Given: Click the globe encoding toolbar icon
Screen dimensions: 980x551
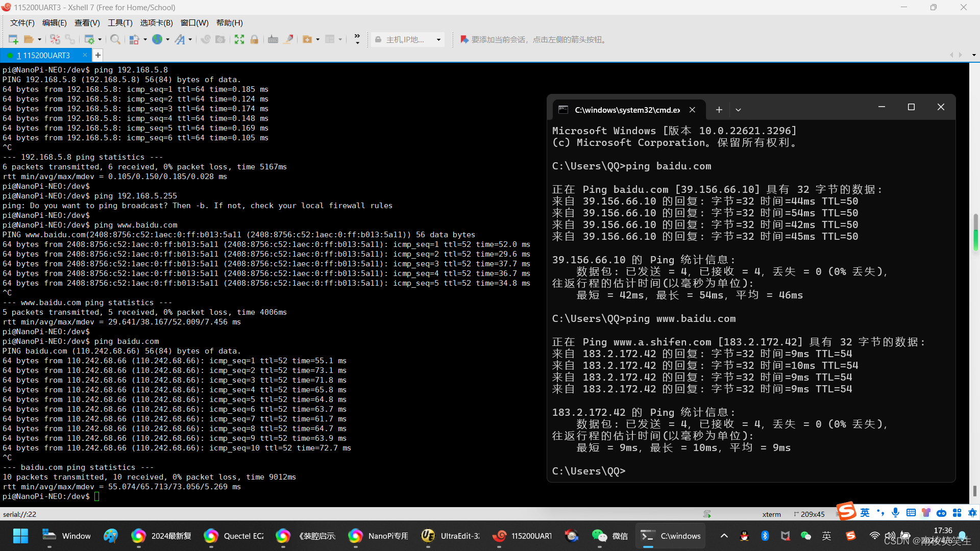Looking at the screenshot, I should point(157,39).
